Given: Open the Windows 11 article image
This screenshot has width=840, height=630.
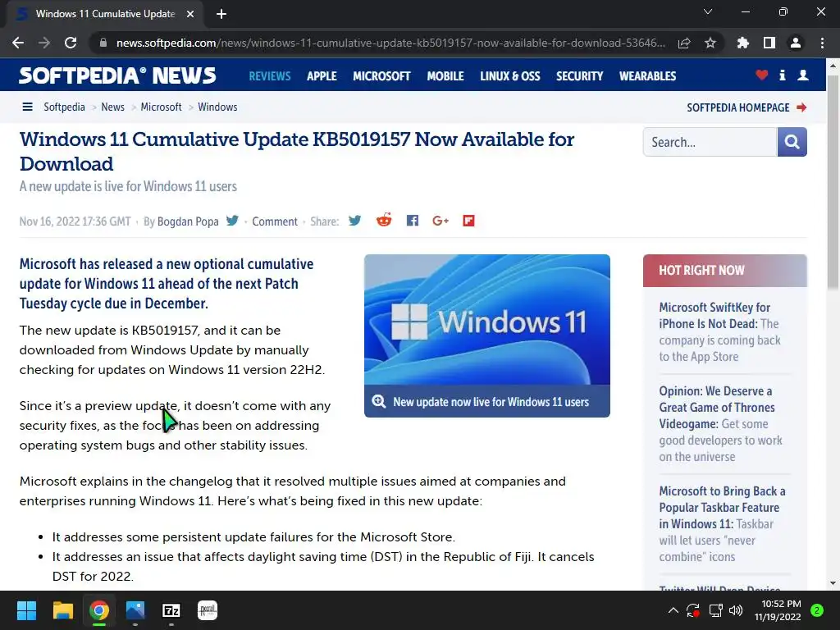Looking at the screenshot, I should (x=487, y=319).
